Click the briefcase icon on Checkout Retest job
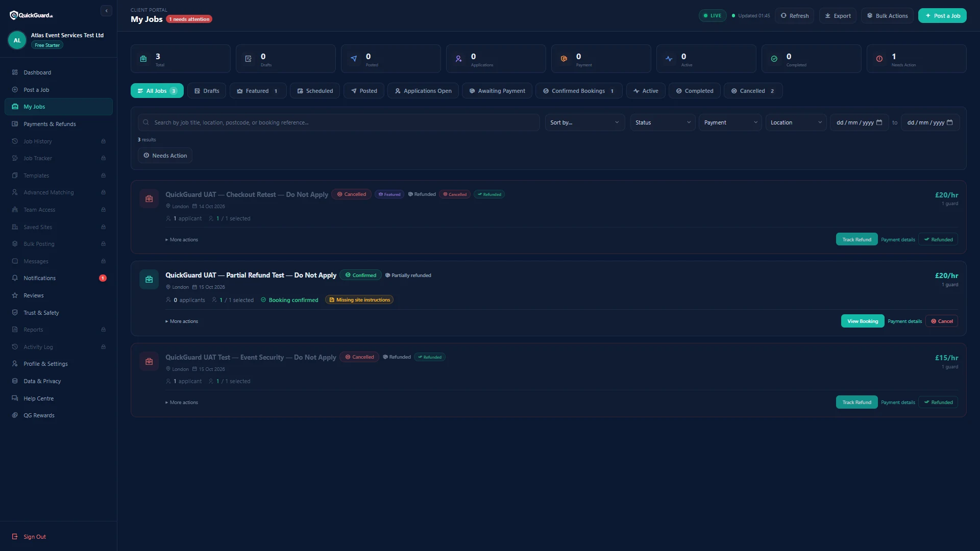Image resolution: width=980 pixels, height=551 pixels. [149, 199]
